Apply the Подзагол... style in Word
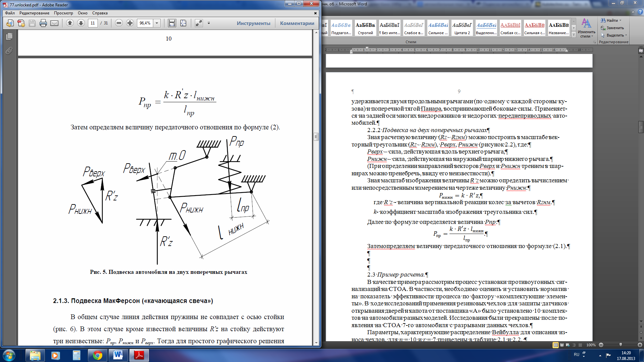The height and width of the screenshot is (362, 644). tap(341, 28)
